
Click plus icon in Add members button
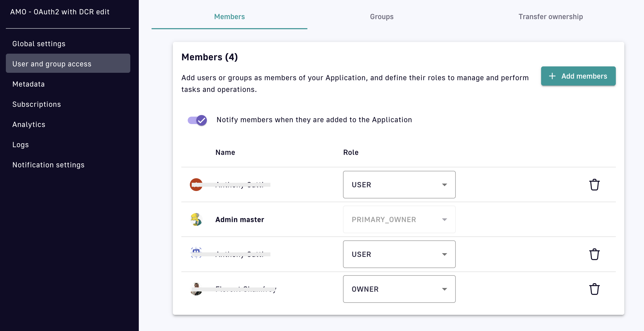552,76
